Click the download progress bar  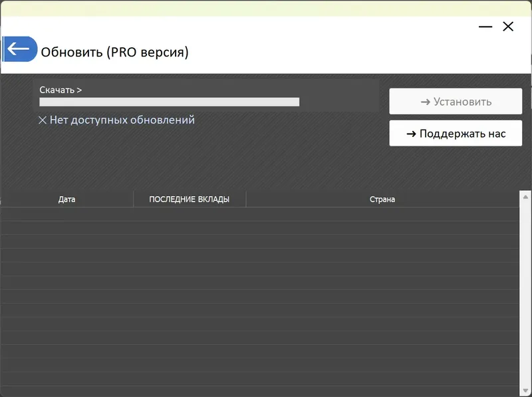pos(170,102)
